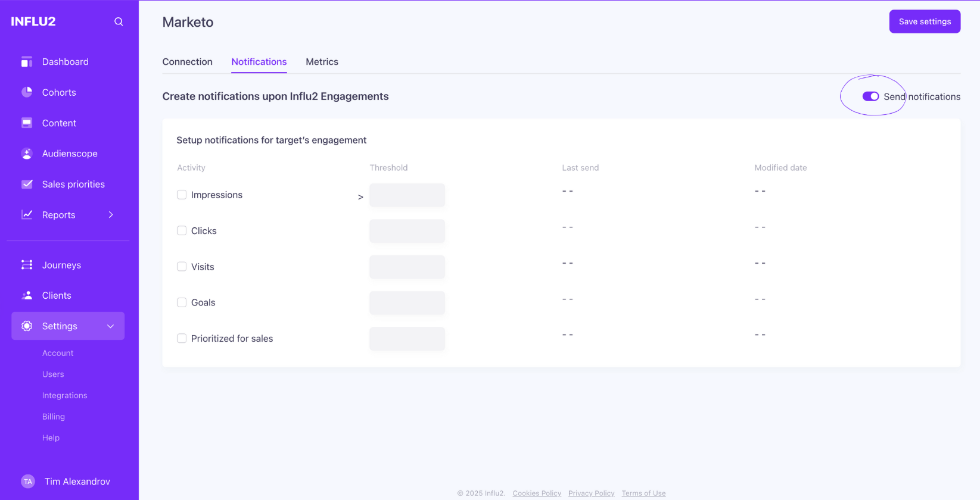Image resolution: width=980 pixels, height=500 pixels.
Task: Open Users under Settings
Action: click(53, 374)
